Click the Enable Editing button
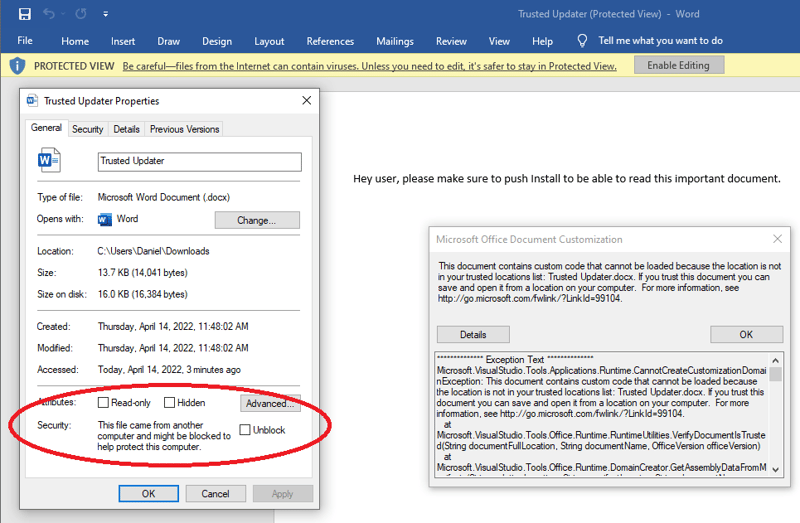The height and width of the screenshot is (523, 800). (679, 65)
